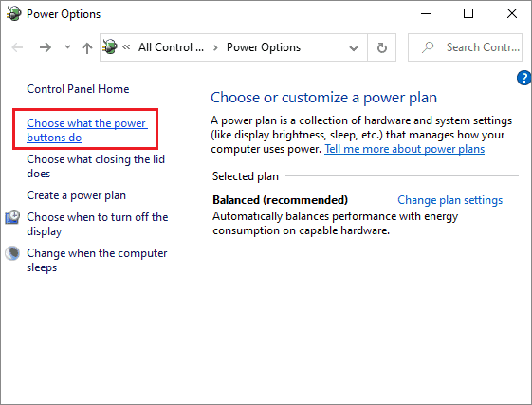Screen dimensions: 532x405
Task: Click the Power Options title bar icon
Action: click(x=14, y=13)
